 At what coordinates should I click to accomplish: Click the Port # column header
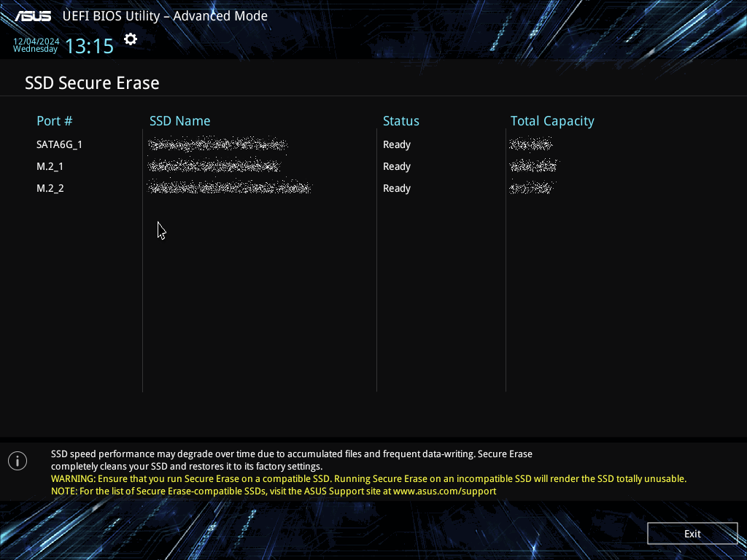pyautogui.click(x=54, y=121)
